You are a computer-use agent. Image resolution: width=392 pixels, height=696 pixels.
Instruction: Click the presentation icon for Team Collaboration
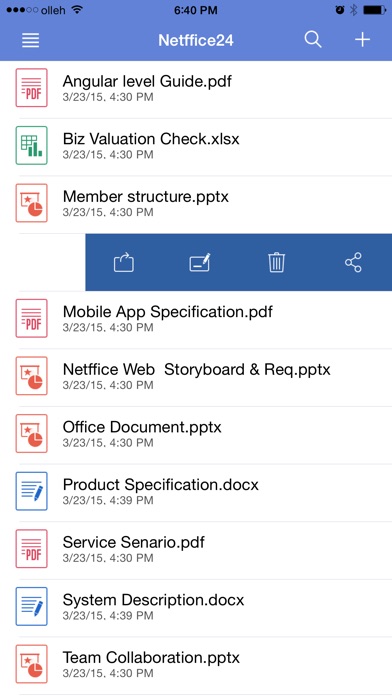click(32, 664)
